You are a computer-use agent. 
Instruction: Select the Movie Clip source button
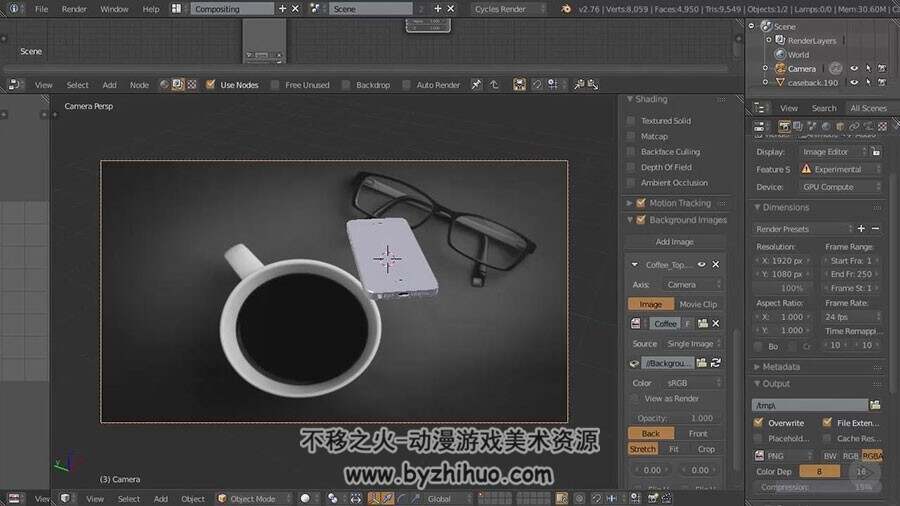698,304
